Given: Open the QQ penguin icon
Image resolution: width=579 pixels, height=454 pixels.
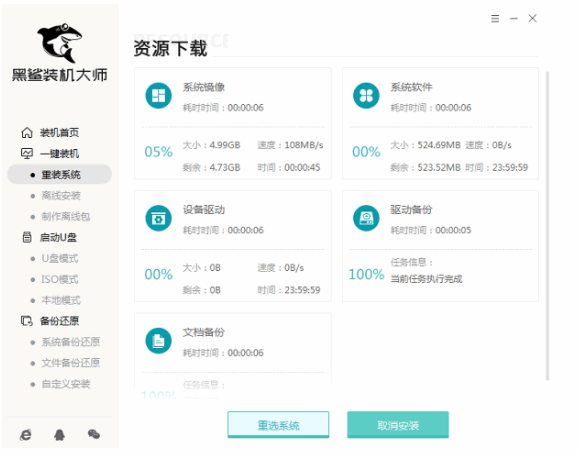Looking at the screenshot, I should 59,435.
